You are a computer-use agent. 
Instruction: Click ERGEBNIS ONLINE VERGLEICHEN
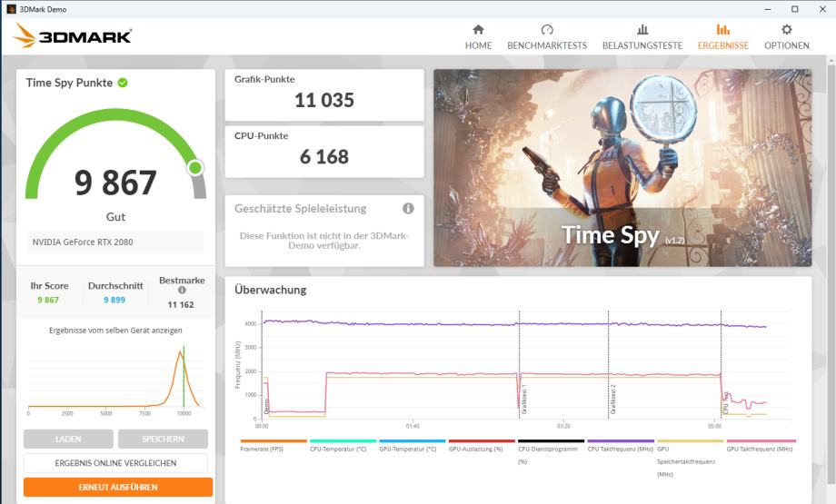click(115, 463)
